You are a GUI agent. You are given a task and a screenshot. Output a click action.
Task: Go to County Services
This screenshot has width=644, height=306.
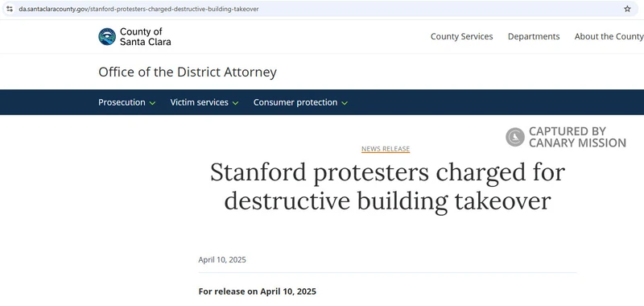point(461,36)
